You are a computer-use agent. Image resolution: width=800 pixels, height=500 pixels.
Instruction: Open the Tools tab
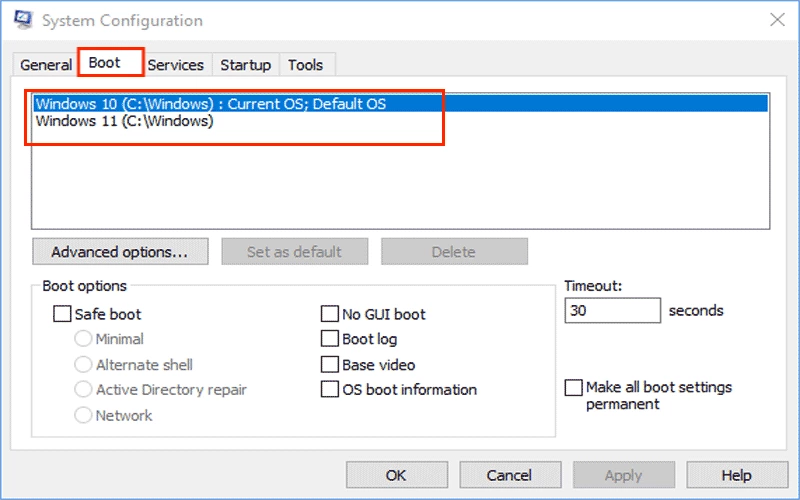tap(306, 65)
